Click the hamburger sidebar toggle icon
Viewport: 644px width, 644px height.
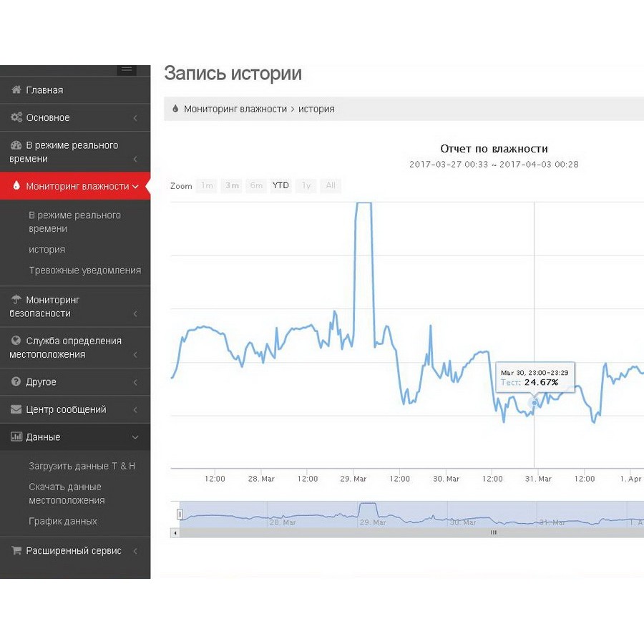[127, 69]
